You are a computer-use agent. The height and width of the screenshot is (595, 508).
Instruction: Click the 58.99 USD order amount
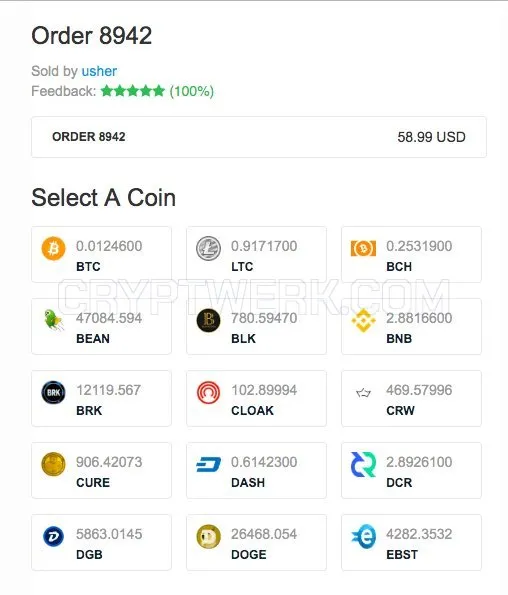431,137
